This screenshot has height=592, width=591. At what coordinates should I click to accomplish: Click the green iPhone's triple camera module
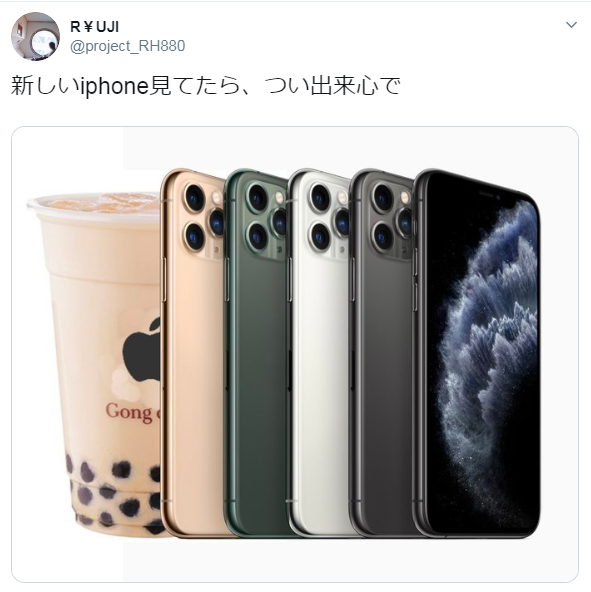[266, 220]
